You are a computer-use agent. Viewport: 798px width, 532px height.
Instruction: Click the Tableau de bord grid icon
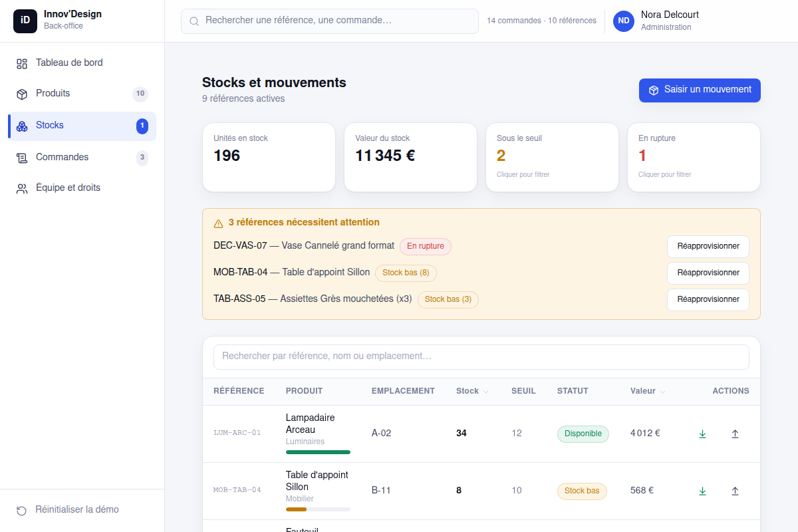coord(22,63)
